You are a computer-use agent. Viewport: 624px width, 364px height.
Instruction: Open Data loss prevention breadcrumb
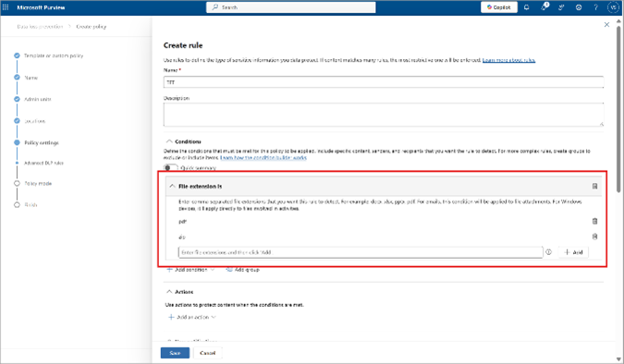tap(40, 27)
